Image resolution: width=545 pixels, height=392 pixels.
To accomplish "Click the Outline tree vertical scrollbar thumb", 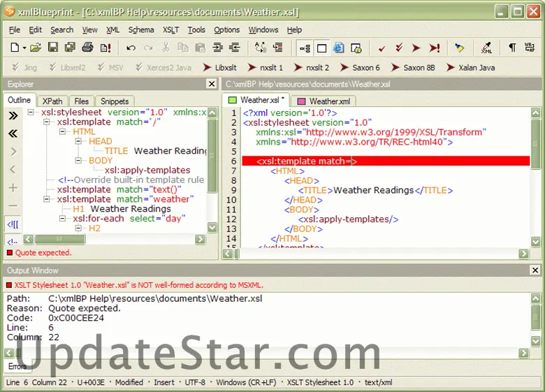I will pyautogui.click(x=212, y=155).
